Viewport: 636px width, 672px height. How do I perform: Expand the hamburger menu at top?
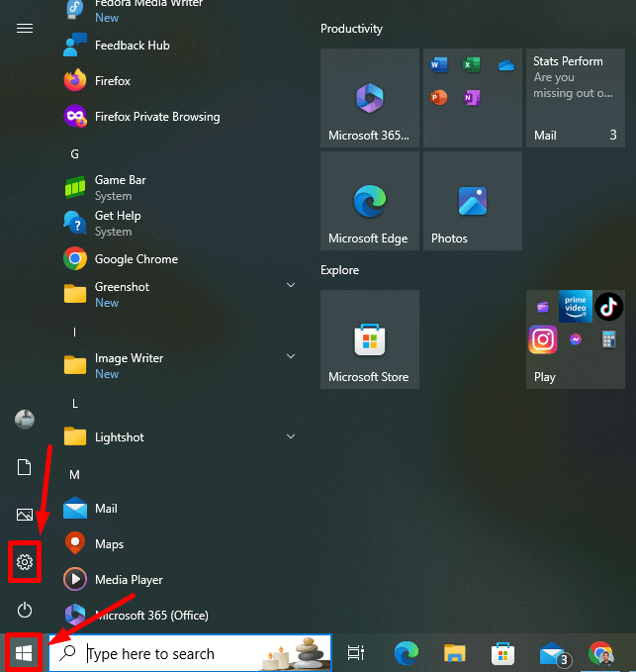click(25, 29)
